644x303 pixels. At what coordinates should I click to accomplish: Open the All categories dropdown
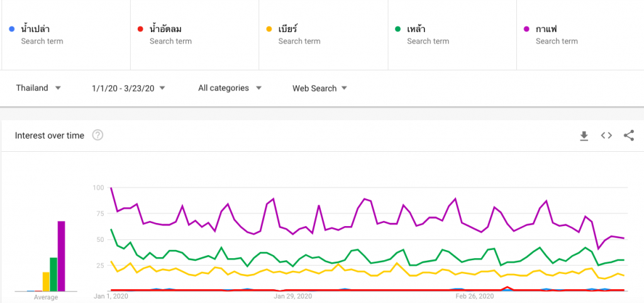pos(230,88)
